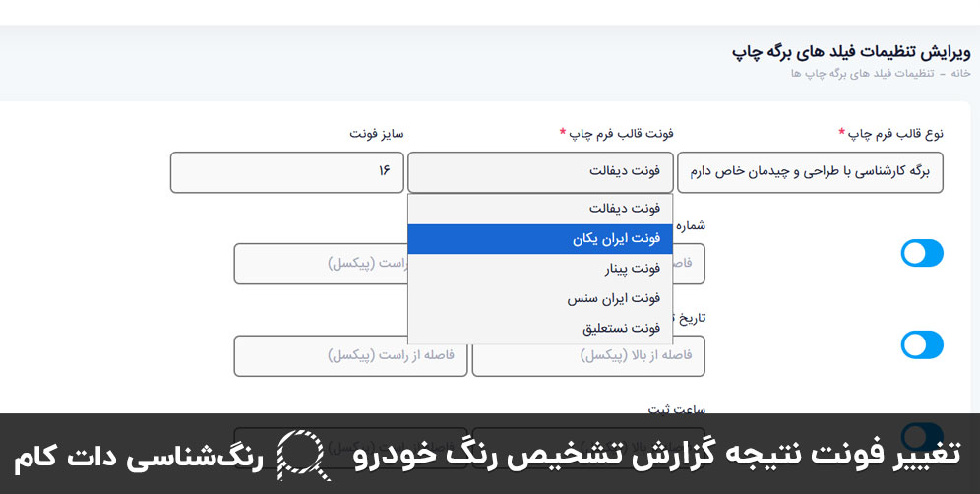
Task: Toggle the شماره row switch
Action: pyautogui.click(x=922, y=253)
